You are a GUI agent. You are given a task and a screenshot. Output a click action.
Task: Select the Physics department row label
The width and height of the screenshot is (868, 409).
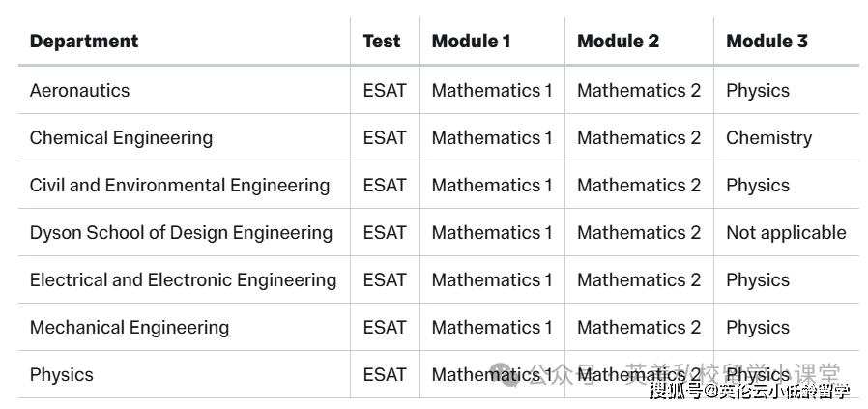(x=62, y=375)
